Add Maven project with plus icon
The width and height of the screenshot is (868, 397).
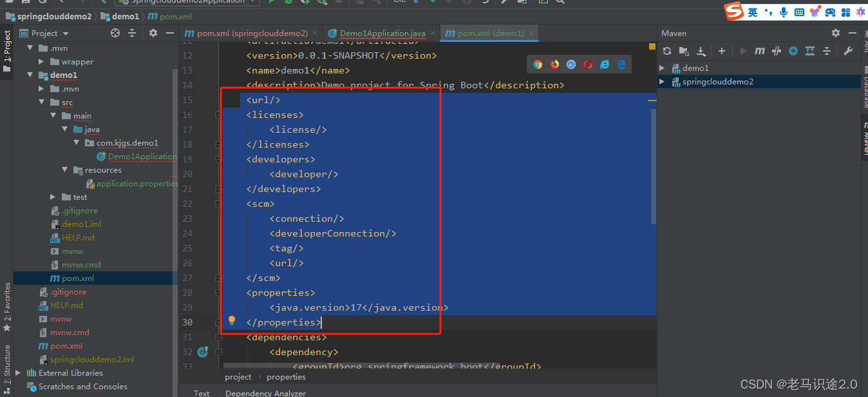tap(722, 51)
